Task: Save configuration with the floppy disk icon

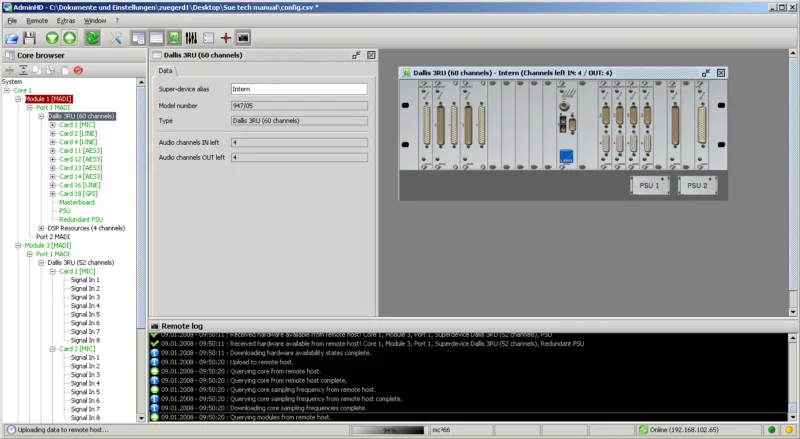Action: [29, 38]
